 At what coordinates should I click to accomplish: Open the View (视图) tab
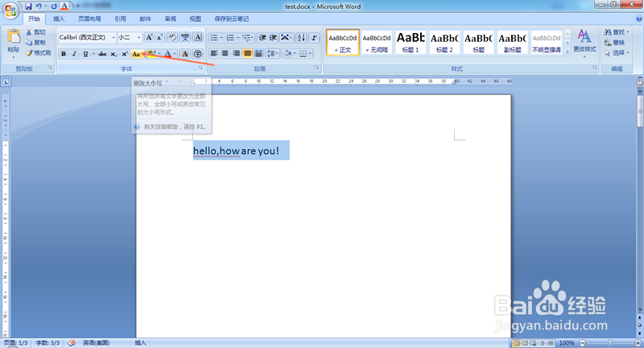pos(195,19)
